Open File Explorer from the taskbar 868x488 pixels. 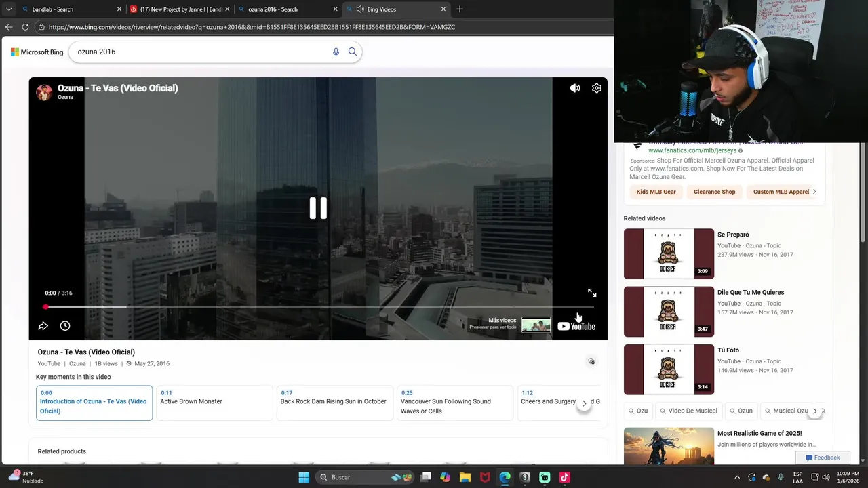point(465,477)
